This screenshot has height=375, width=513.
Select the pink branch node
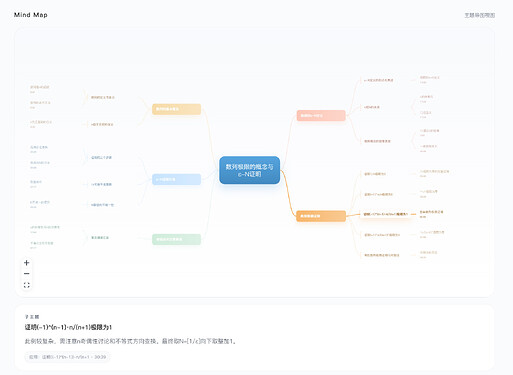321,116
